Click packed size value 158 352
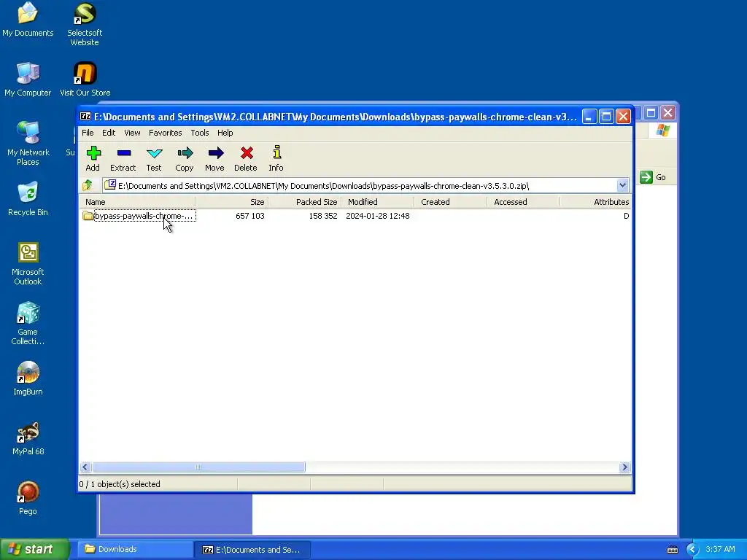This screenshot has width=747, height=560. pyautogui.click(x=323, y=216)
